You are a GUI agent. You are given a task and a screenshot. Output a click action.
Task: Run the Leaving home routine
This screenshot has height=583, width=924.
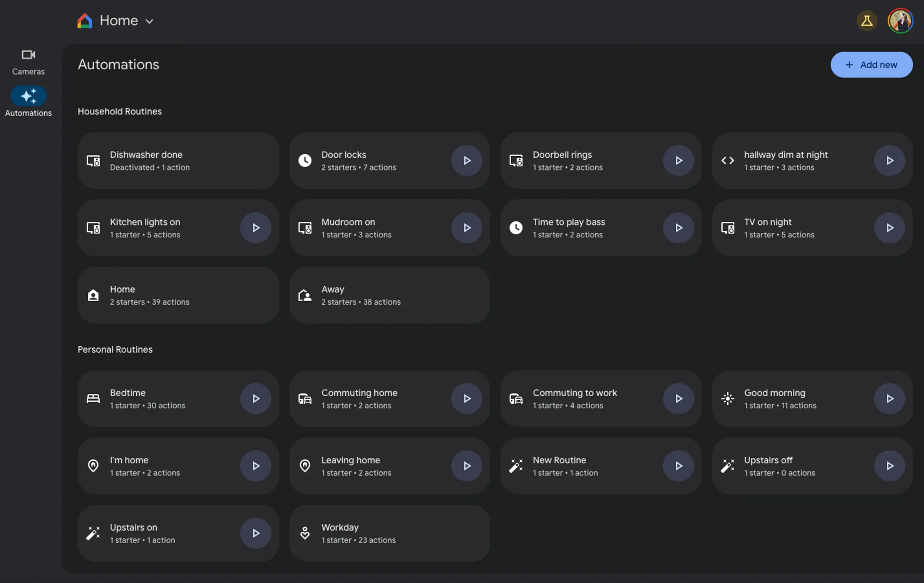click(467, 466)
